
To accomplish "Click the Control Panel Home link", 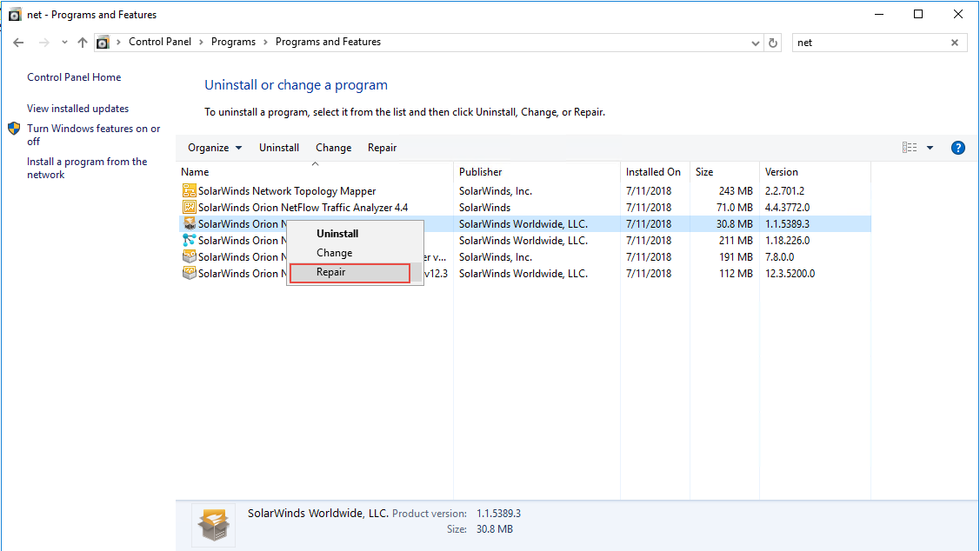I will pos(74,77).
